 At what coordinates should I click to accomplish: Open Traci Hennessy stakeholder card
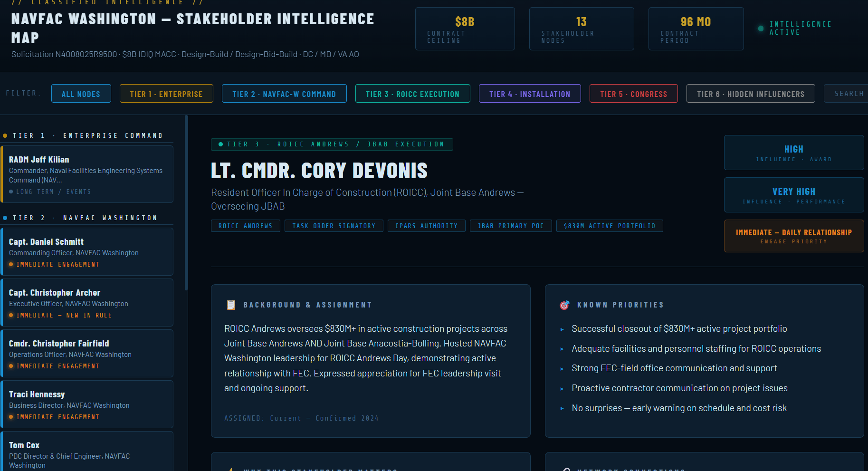tap(87, 404)
